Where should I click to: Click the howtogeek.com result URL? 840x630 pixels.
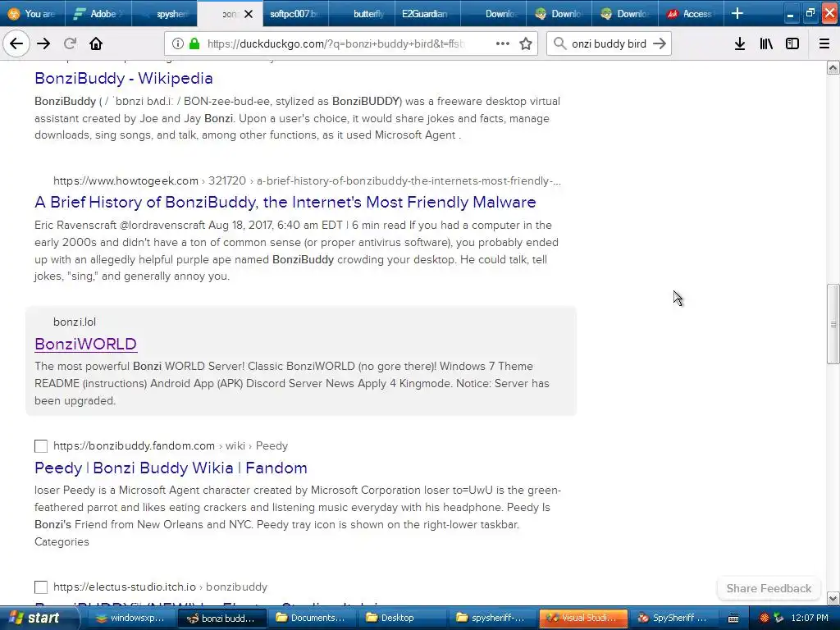coord(307,181)
